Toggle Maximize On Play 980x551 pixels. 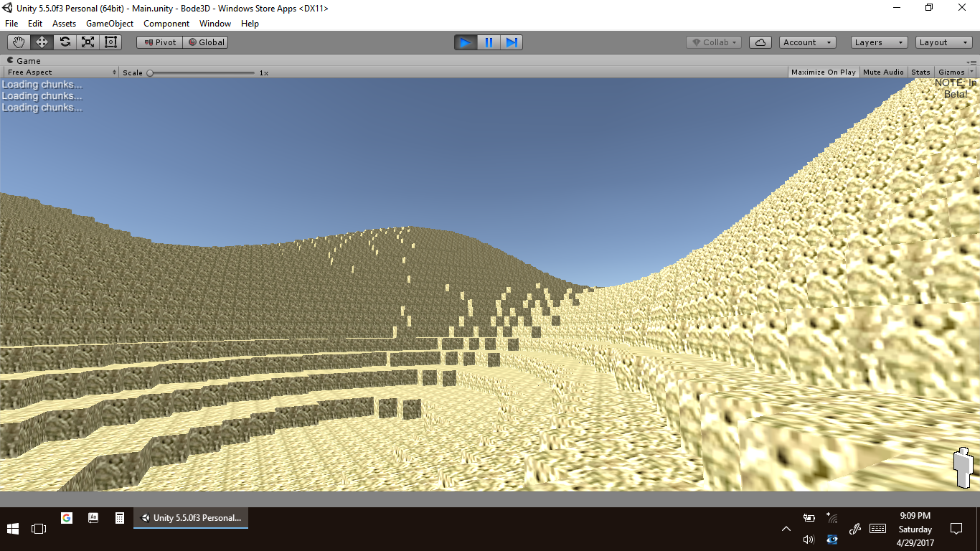tap(823, 72)
